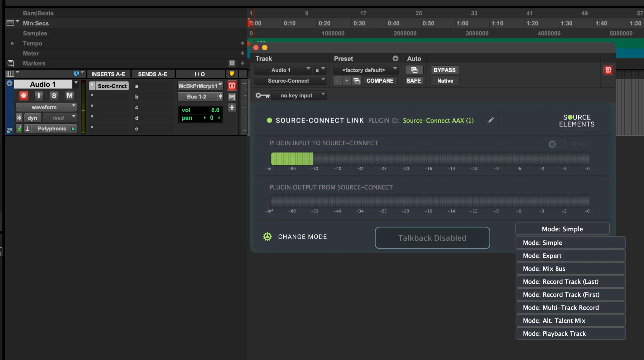Click the plus icon beside vol display

pyautogui.click(x=232, y=108)
